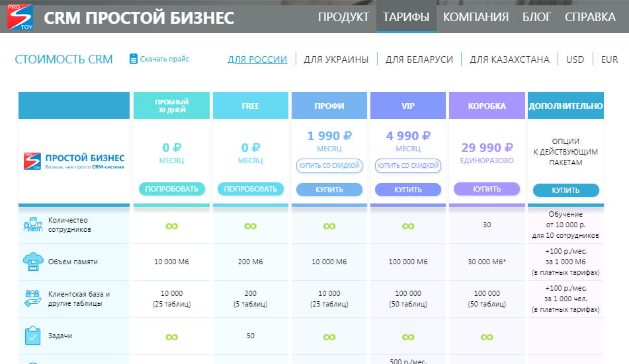
Task: Buy the Профи plan
Action: [x=329, y=190]
